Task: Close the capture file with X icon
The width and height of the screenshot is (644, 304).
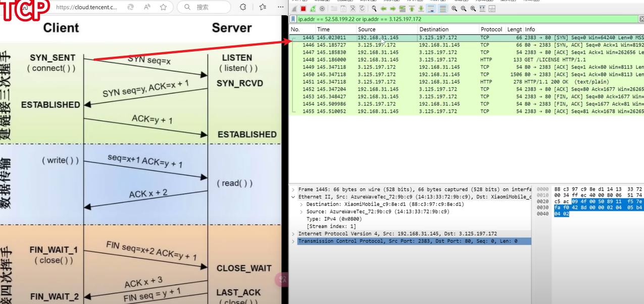Action: tap(353, 9)
